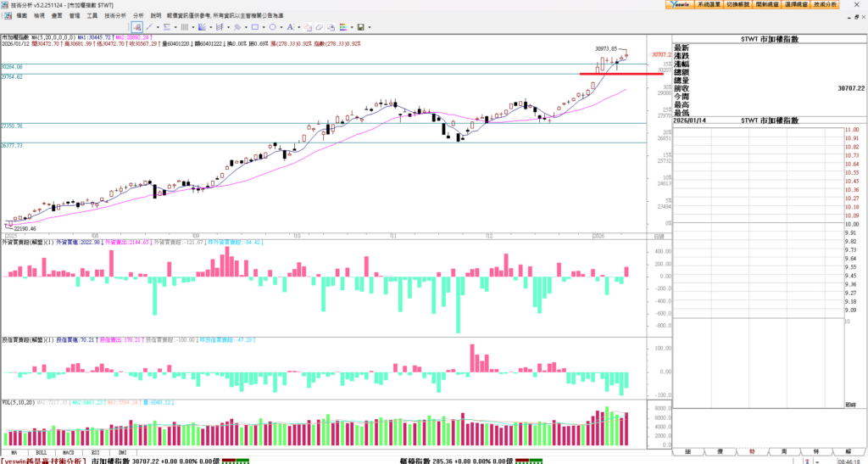Viewport: 868px width, 464px height.
Task: Open the color palette grid icon
Action: click(x=343, y=27)
